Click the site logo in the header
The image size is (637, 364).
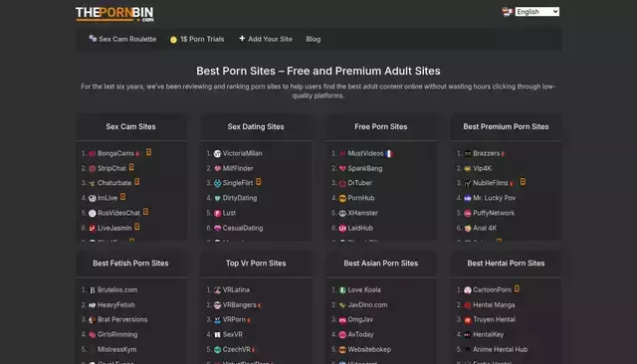(114, 14)
